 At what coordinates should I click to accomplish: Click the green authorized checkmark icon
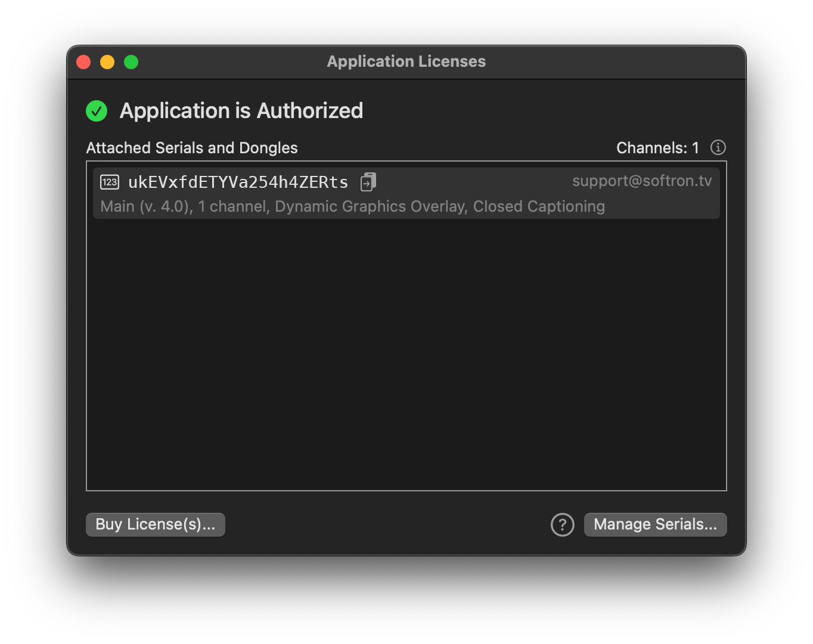pos(97,111)
